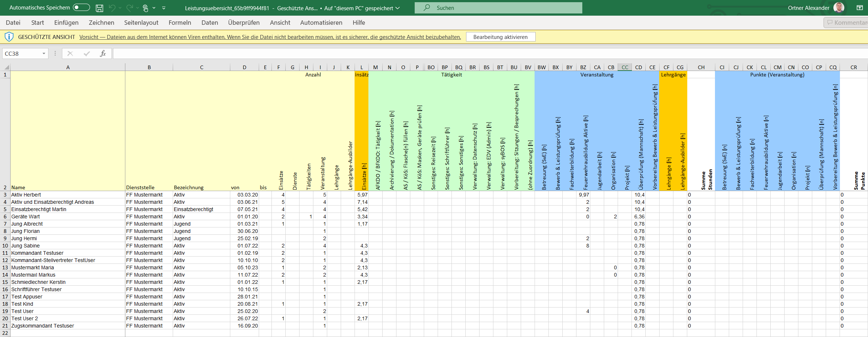Viewport: 868px width, 337px height.
Task: Open Customize Quick Access Toolbar dropdown
Action: point(164,8)
